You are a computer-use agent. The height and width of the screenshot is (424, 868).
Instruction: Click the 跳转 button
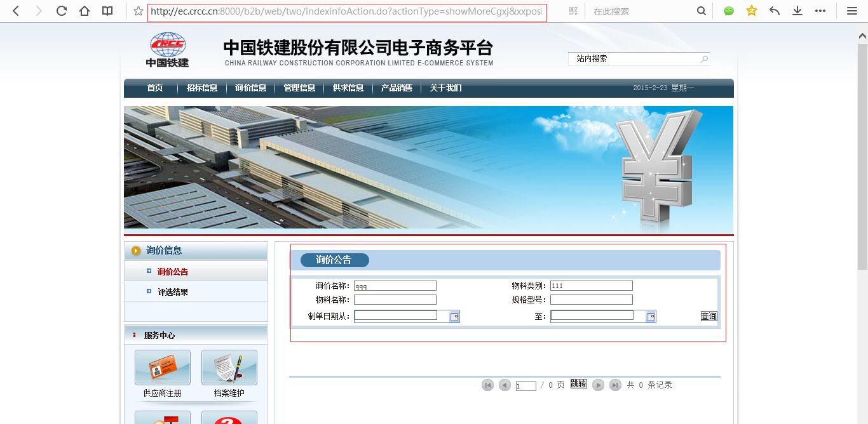tap(578, 384)
